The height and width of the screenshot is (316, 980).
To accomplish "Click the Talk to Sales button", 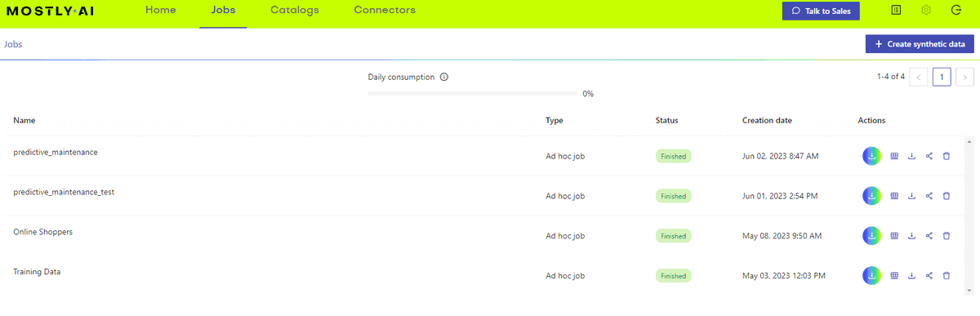I will 821,11.
